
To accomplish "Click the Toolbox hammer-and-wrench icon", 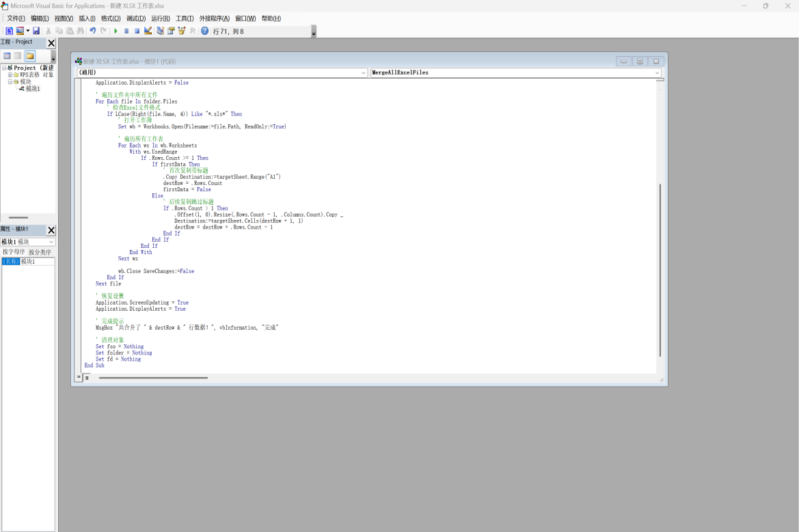I will click(x=192, y=31).
